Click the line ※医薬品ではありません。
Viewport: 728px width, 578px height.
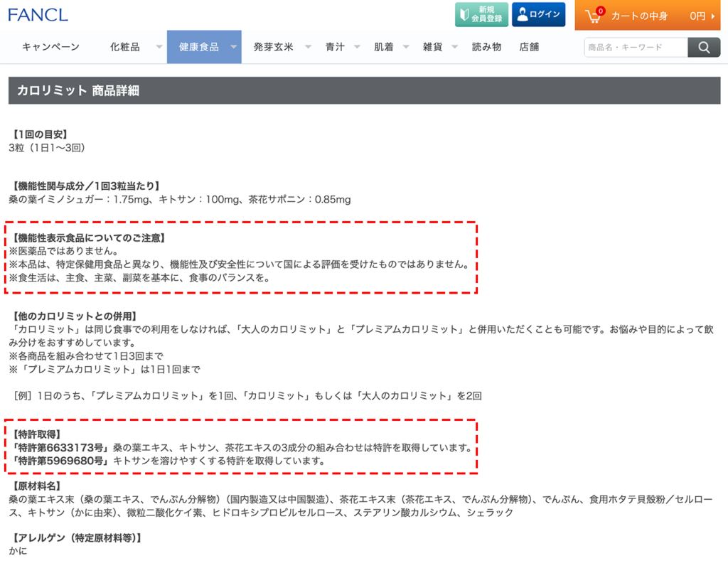(x=65, y=251)
